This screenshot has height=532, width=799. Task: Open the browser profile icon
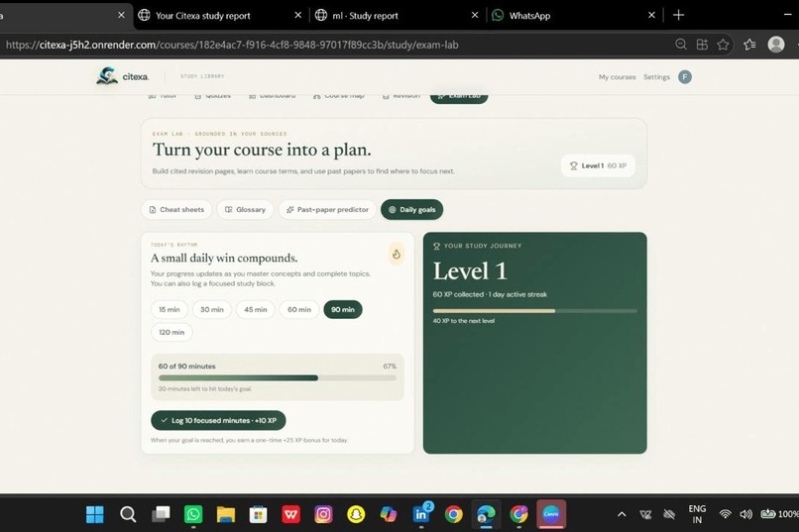point(776,45)
